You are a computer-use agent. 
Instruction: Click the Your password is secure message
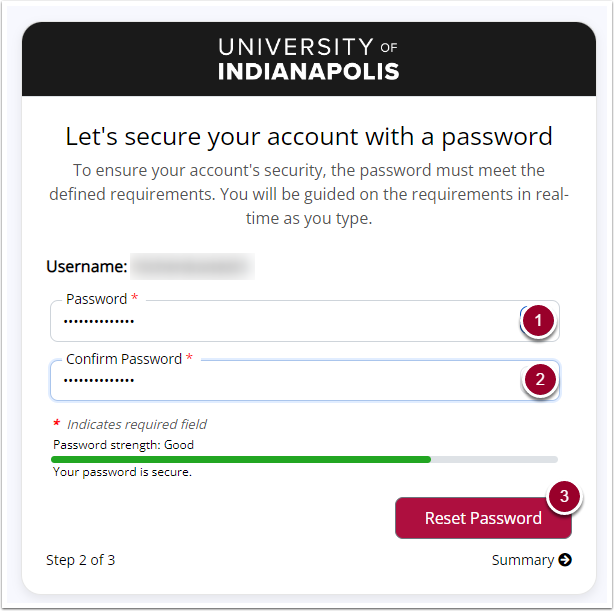pyautogui.click(x=122, y=472)
